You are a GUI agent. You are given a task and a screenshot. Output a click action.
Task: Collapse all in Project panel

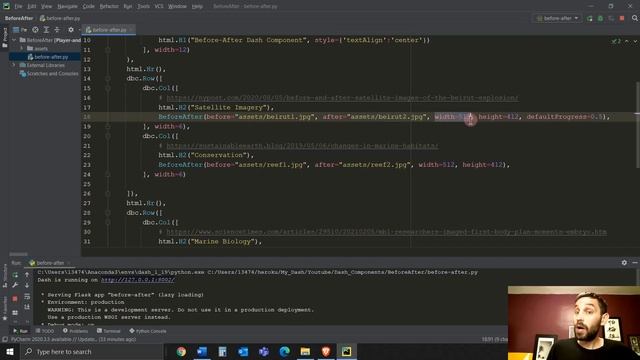click(x=57, y=30)
